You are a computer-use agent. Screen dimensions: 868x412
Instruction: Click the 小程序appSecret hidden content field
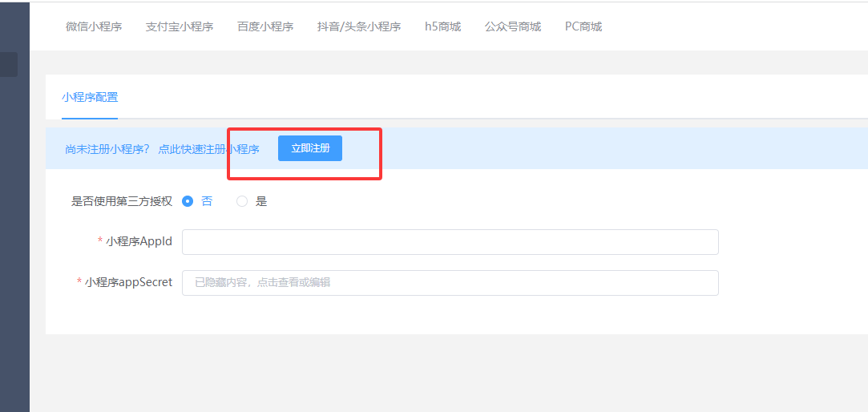coord(450,282)
